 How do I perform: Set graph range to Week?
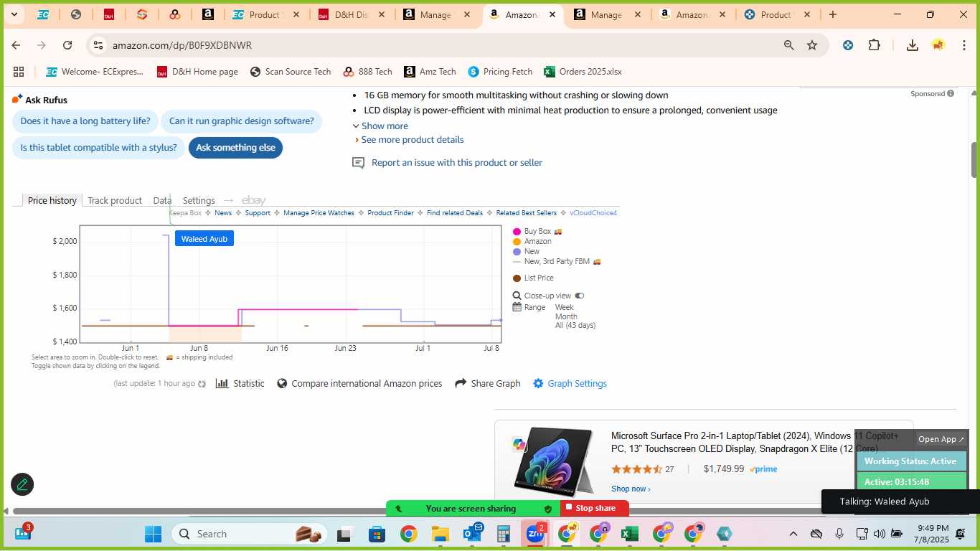[x=565, y=307]
